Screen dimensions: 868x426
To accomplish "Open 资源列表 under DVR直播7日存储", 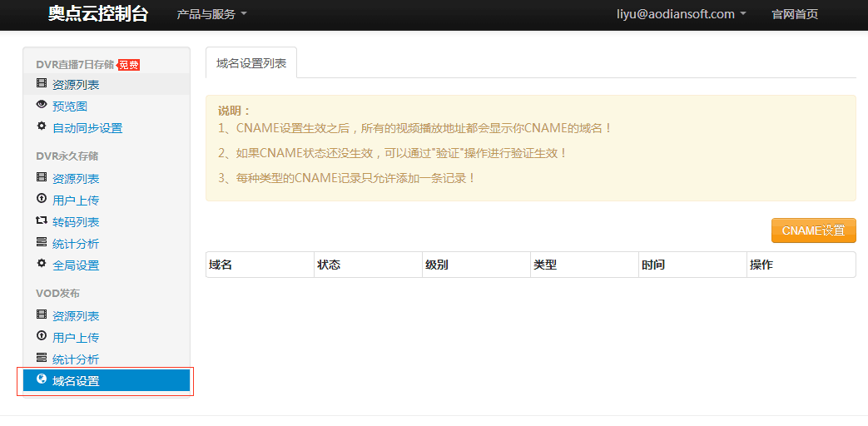I will tap(76, 85).
